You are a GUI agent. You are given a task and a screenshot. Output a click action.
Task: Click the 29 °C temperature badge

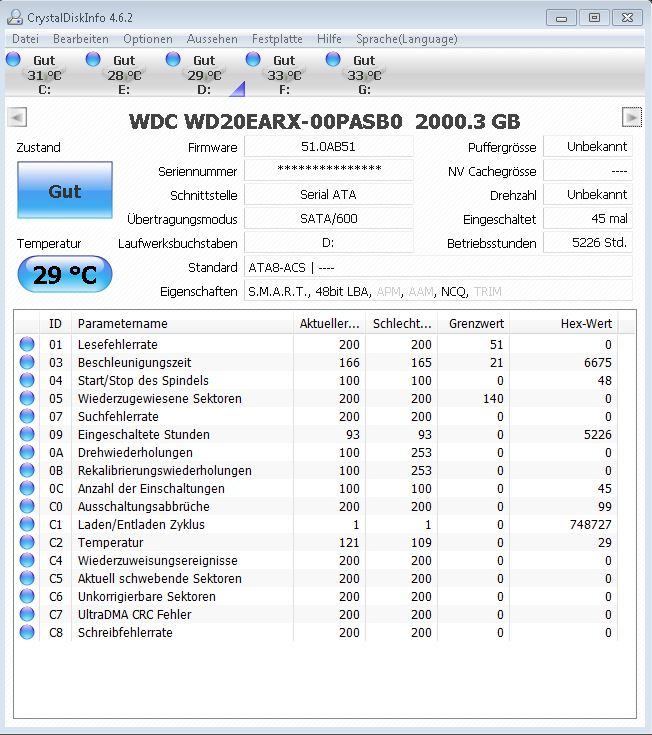(x=65, y=274)
